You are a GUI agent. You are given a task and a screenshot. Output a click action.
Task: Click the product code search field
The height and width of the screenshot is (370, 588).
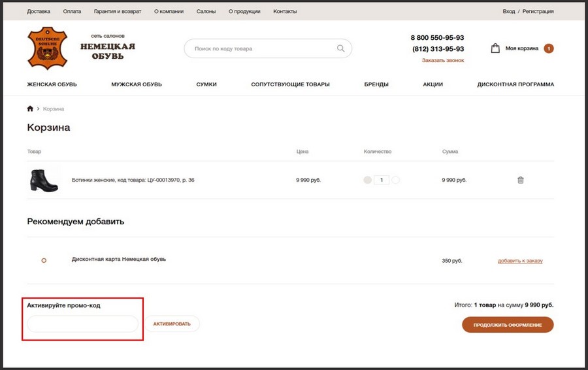click(261, 48)
